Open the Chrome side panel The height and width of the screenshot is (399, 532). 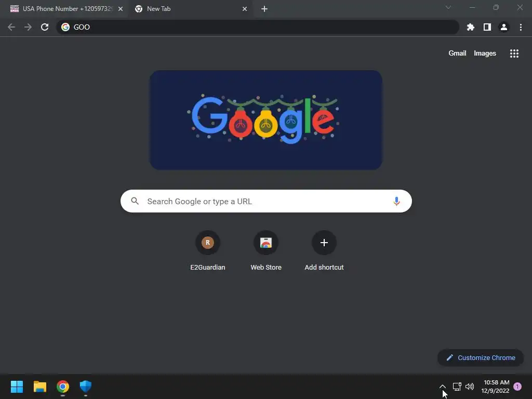487,27
